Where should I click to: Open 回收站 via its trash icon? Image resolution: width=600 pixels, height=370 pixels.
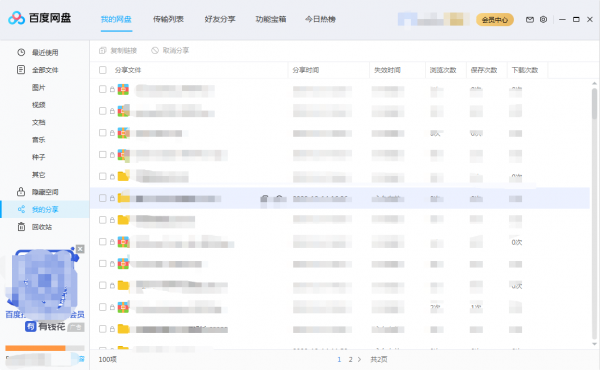pyautogui.click(x=21, y=227)
